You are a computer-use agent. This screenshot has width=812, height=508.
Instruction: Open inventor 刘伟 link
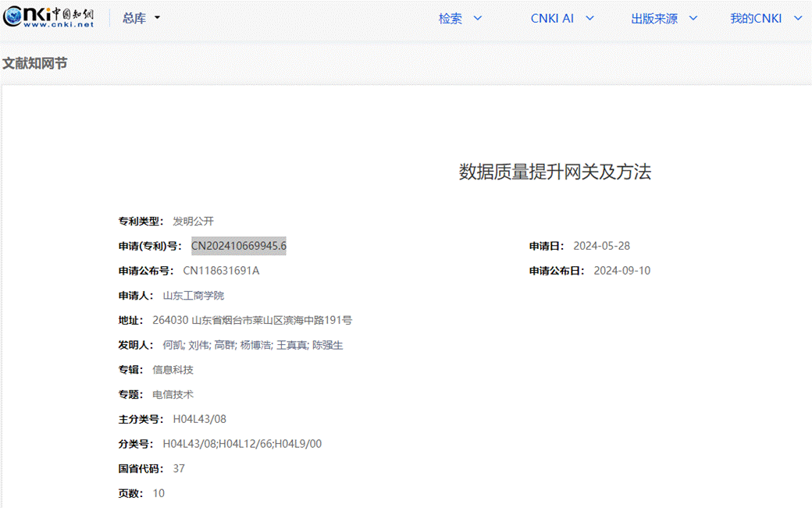pyautogui.click(x=198, y=345)
